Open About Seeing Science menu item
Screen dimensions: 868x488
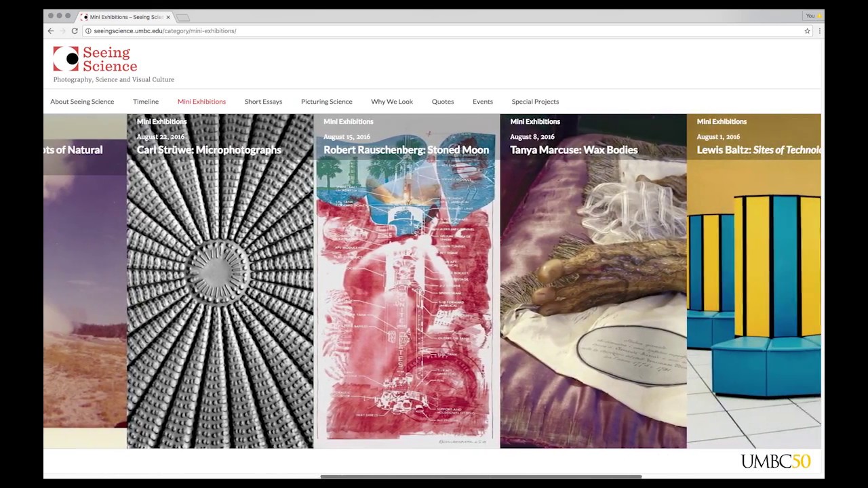(82, 102)
